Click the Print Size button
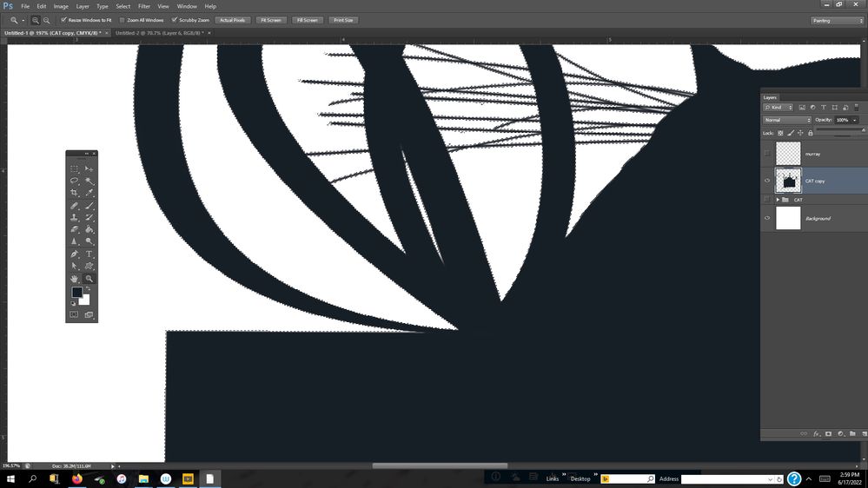Viewport: 868px width, 488px height. coord(343,20)
